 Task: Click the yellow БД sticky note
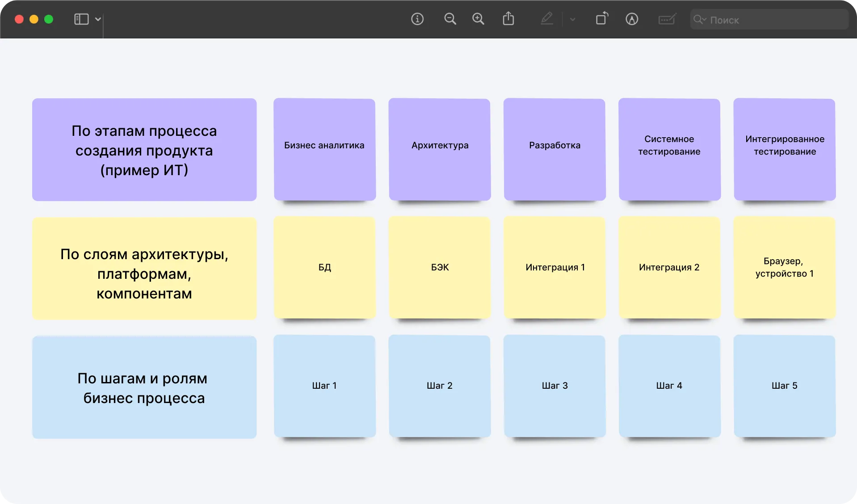(x=324, y=268)
